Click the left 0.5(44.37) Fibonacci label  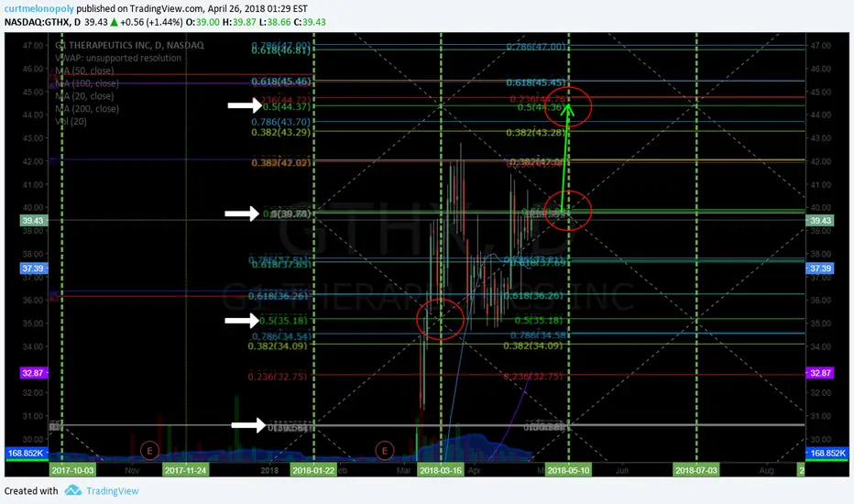[x=287, y=107]
